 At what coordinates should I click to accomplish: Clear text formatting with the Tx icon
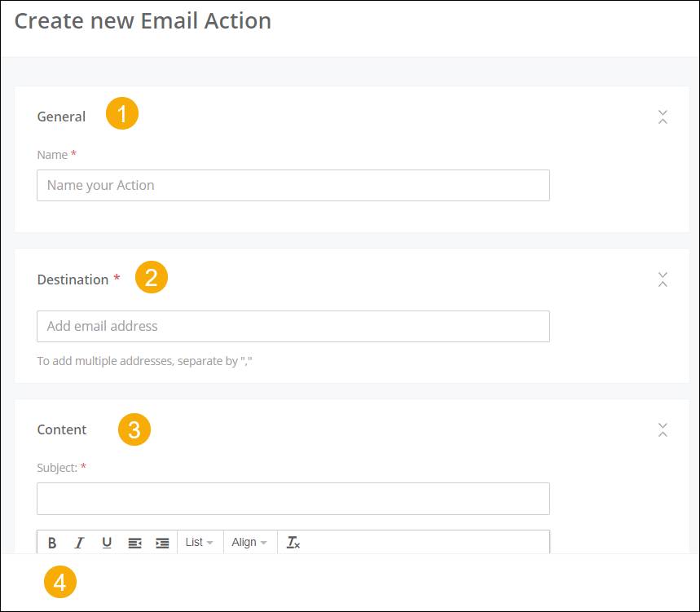click(293, 543)
